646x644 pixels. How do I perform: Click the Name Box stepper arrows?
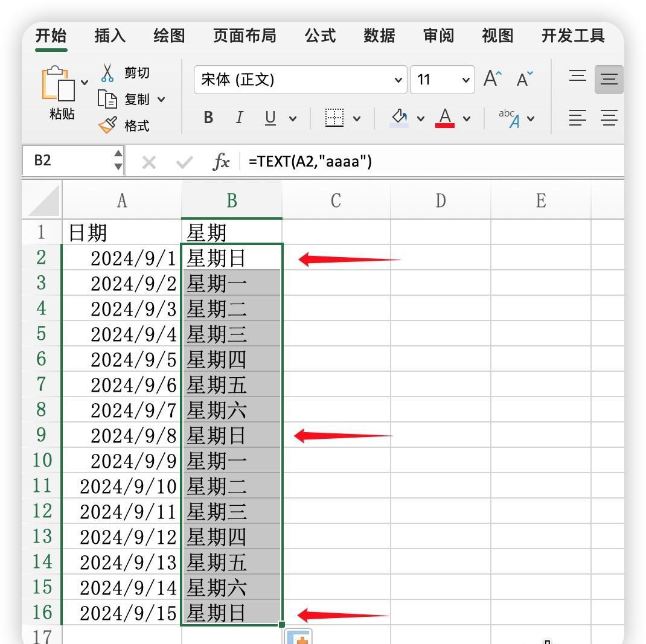tap(118, 160)
